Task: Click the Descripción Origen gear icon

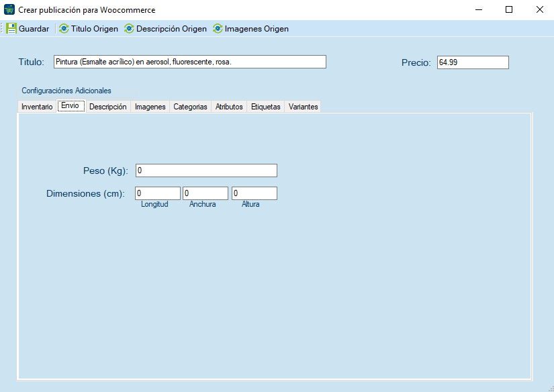Action: (129, 29)
